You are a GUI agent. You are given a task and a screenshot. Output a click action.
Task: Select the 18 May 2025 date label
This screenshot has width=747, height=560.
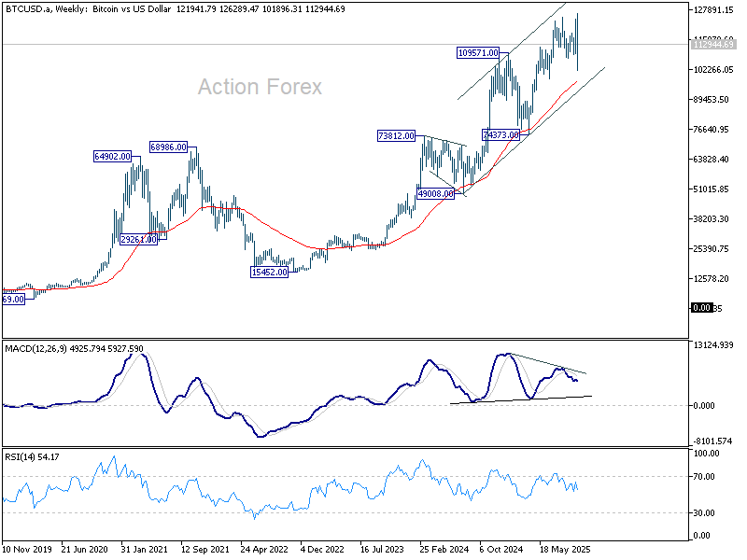pos(565,549)
